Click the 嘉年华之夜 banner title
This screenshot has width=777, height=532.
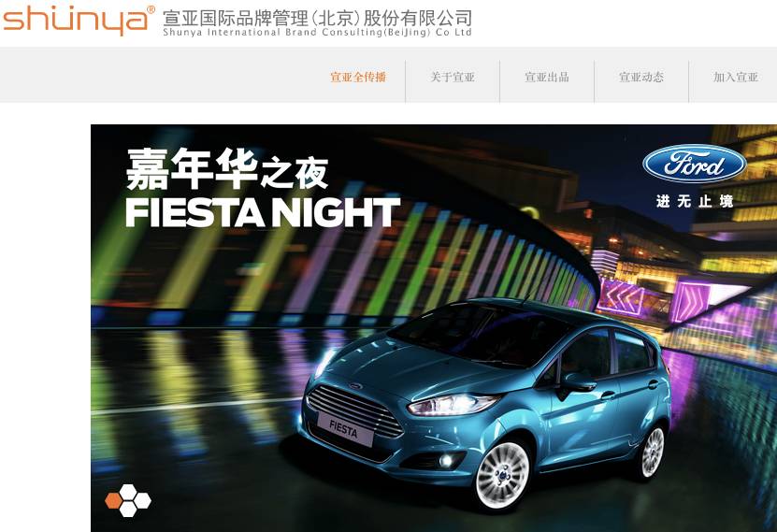pos(227,169)
